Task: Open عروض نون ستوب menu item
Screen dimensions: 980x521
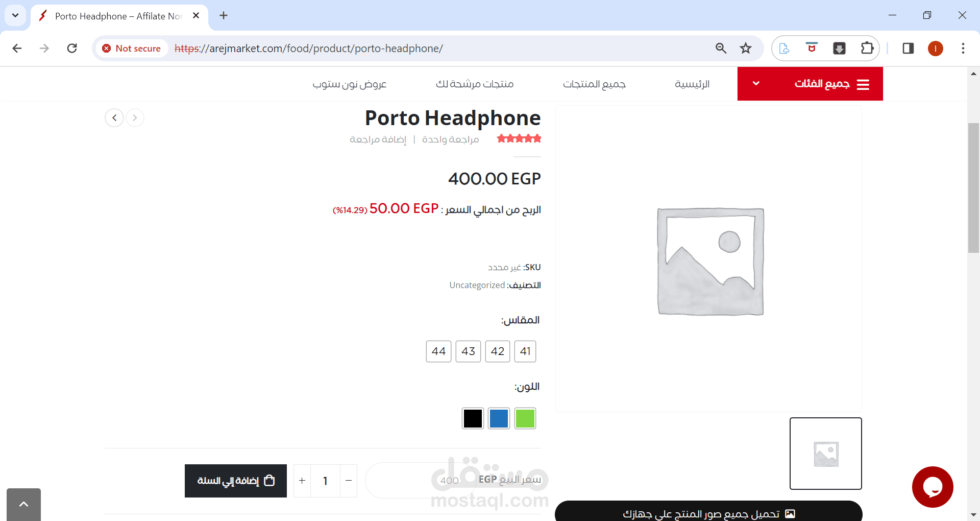Action: (350, 84)
